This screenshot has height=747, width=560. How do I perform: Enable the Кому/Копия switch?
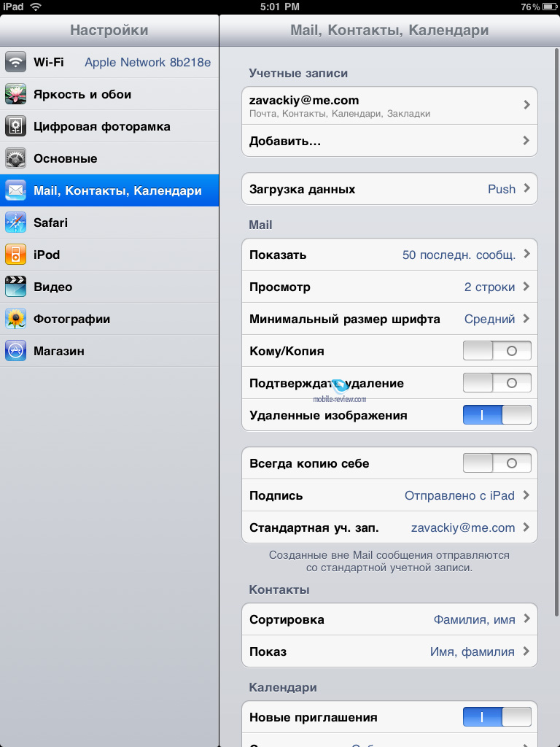(x=497, y=351)
